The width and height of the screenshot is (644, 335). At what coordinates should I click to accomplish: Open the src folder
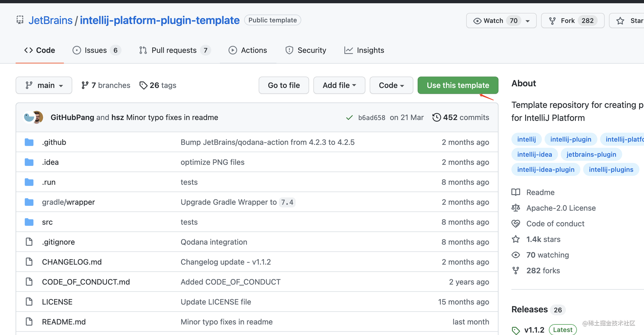[47, 222]
